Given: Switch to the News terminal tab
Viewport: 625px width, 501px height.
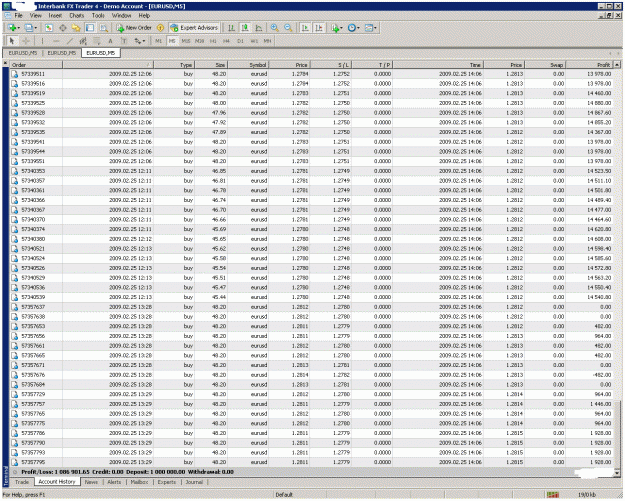Looking at the screenshot, I should click(x=91, y=482).
